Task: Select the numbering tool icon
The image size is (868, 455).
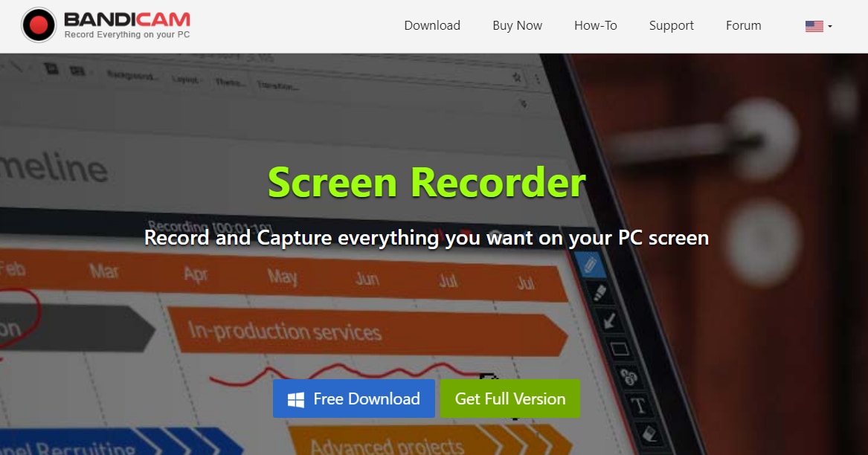Action: (629, 377)
